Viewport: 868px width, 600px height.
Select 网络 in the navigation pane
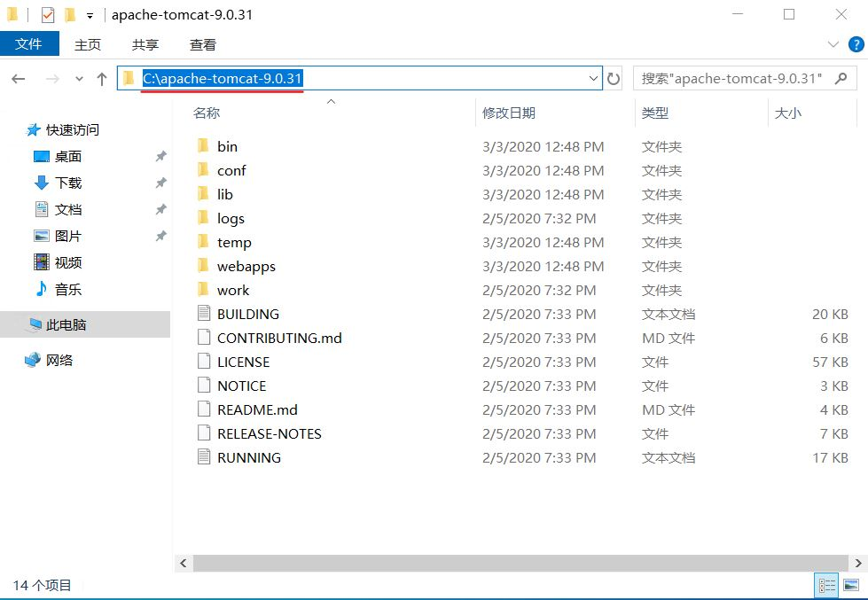(59, 360)
